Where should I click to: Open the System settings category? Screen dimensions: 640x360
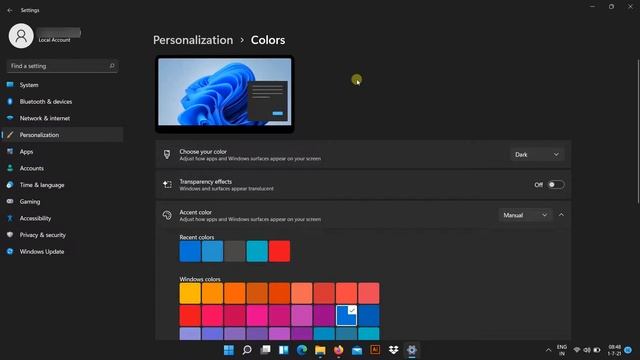62,85
